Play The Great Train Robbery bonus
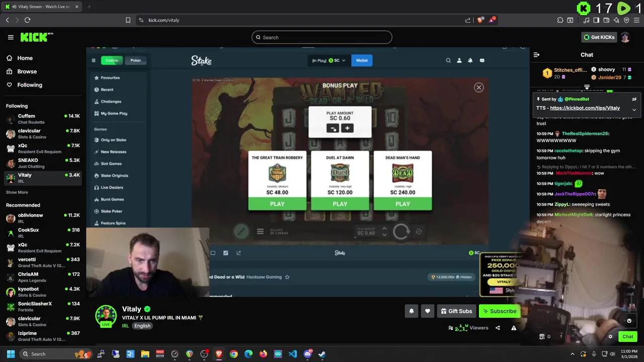The height and width of the screenshot is (362, 644). 277,204
